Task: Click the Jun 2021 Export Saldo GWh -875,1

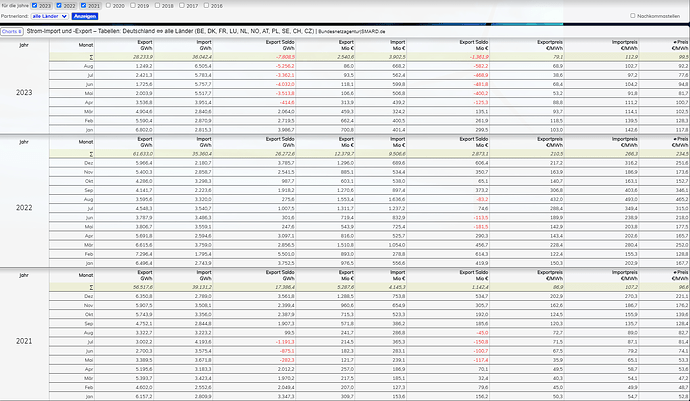Action: click(287, 351)
